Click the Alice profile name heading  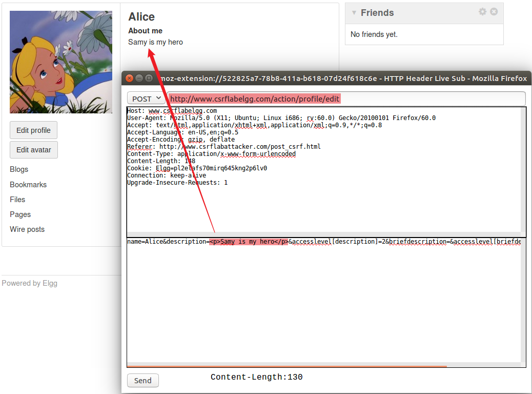tap(141, 16)
